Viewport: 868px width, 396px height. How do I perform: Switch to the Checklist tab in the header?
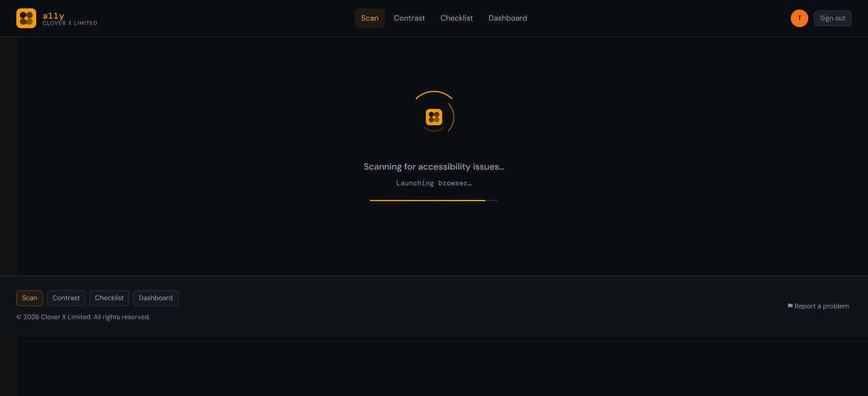pos(456,18)
